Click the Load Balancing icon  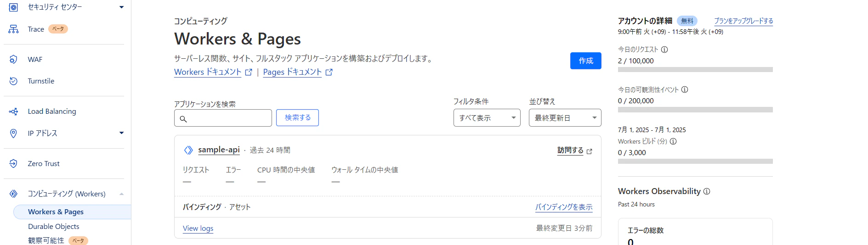click(x=13, y=111)
